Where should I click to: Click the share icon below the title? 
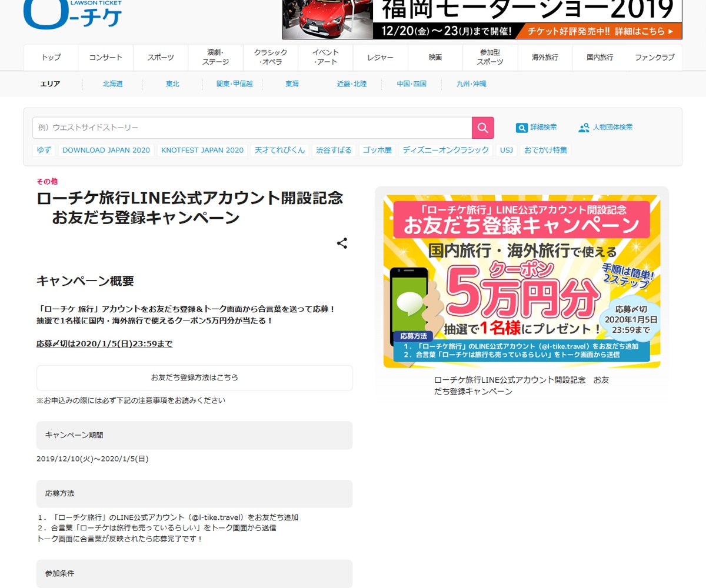click(x=342, y=243)
